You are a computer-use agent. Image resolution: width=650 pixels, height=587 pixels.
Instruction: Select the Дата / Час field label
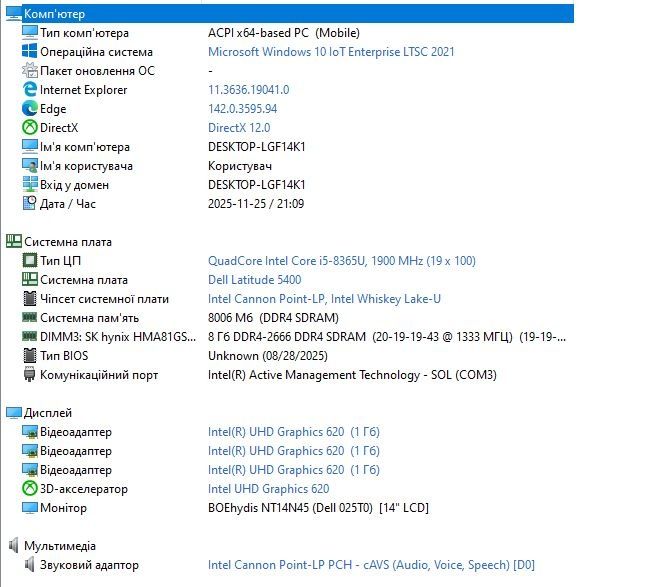[68, 204]
